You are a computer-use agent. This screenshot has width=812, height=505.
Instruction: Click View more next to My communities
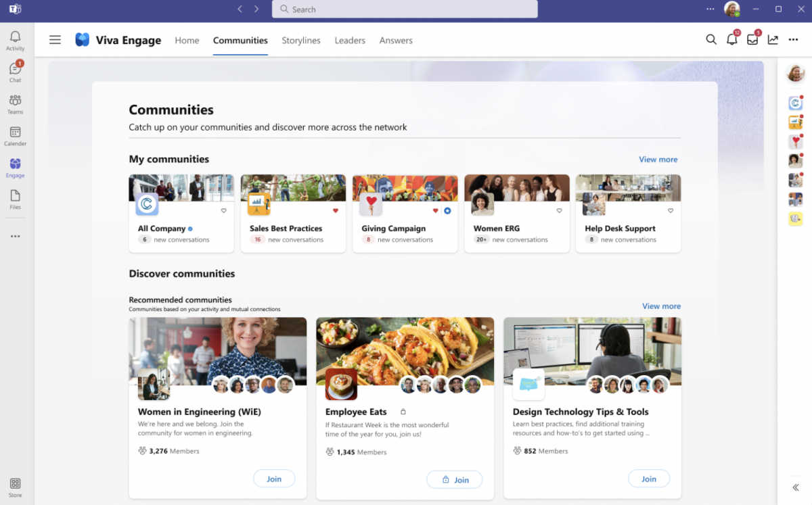tap(658, 159)
